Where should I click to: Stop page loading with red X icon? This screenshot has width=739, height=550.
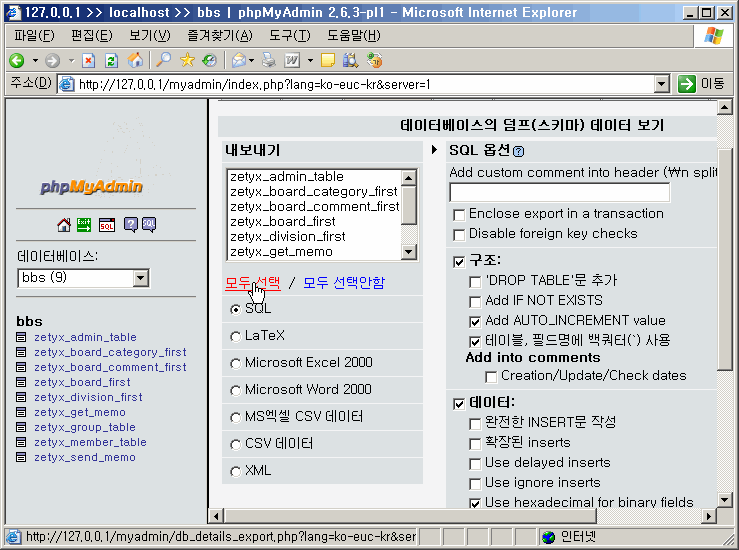pyautogui.click(x=88, y=60)
